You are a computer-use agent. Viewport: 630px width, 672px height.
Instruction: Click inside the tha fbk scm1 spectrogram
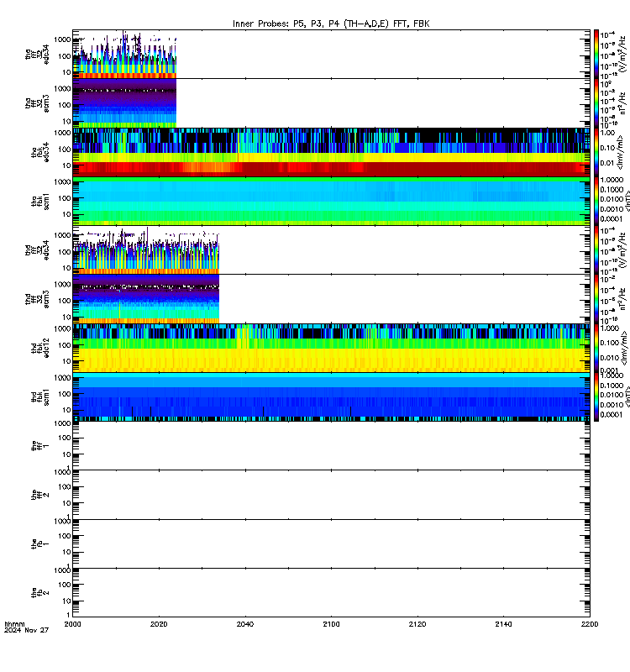tap(331, 201)
